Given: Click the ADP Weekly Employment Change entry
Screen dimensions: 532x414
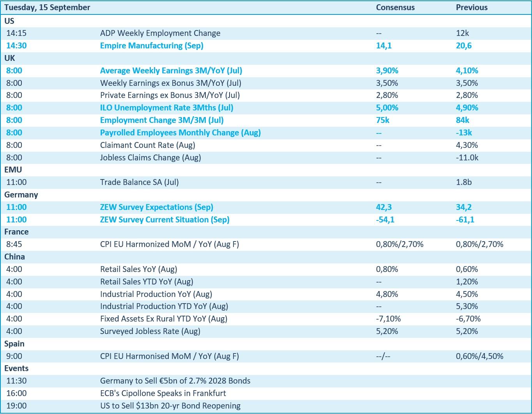Looking at the screenshot, I should [x=160, y=33].
